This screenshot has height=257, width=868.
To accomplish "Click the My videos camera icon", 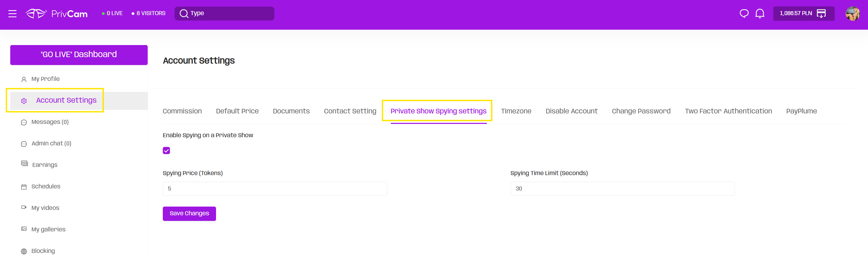I will (x=24, y=208).
